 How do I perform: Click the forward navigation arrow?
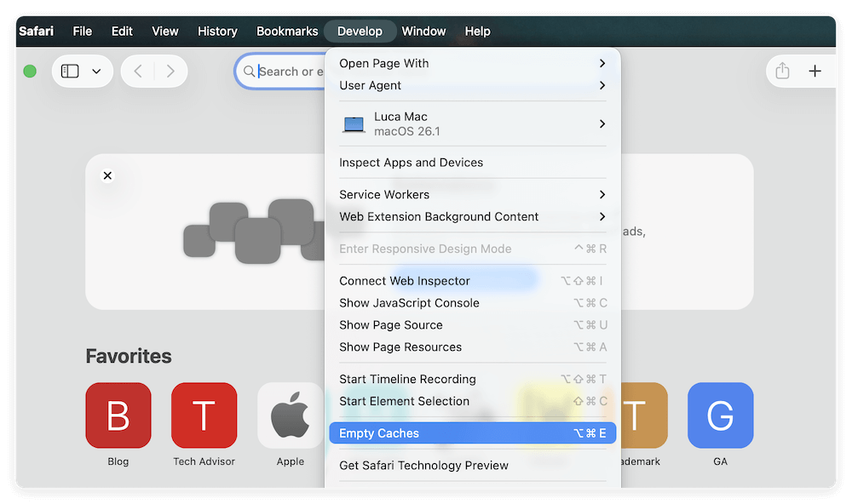(x=170, y=72)
